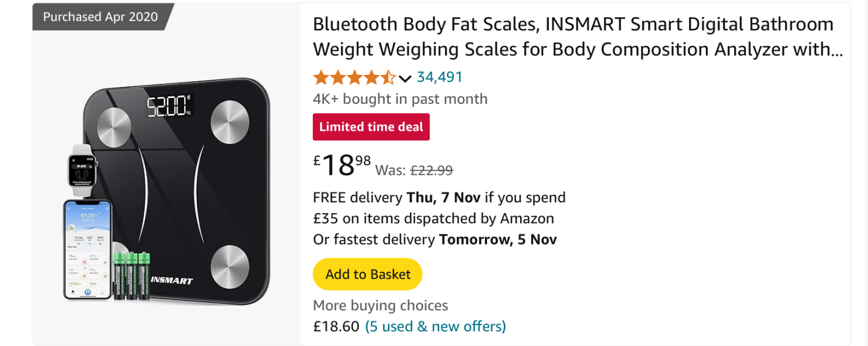Click the red Limited time deal badge

[x=371, y=127]
